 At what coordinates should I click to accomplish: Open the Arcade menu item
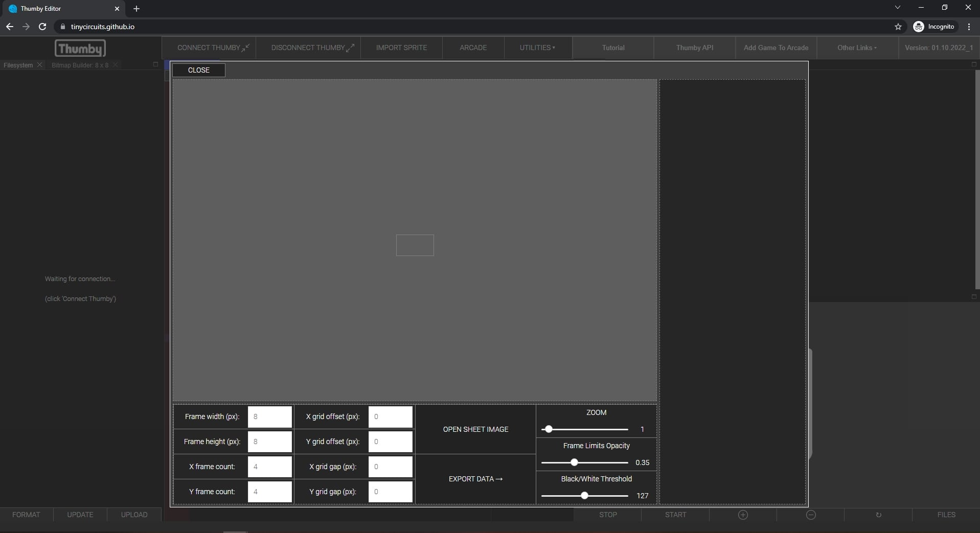tap(473, 48)
